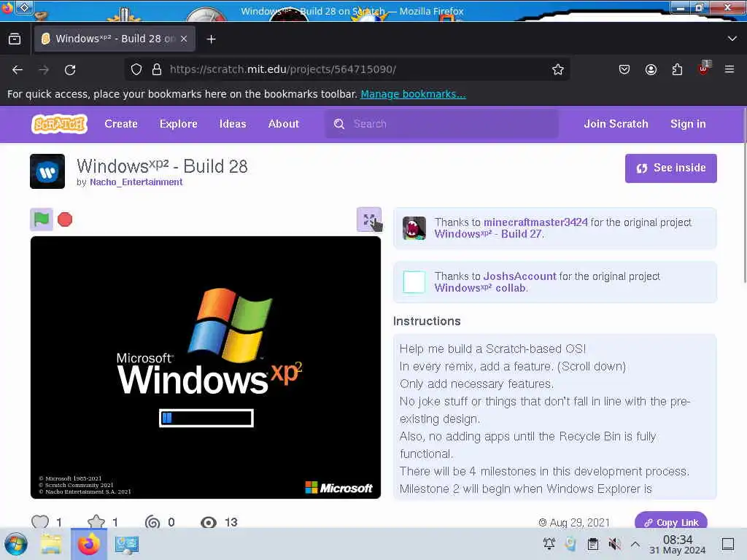Open the Scratch logo home link

[x=60, y=124]
